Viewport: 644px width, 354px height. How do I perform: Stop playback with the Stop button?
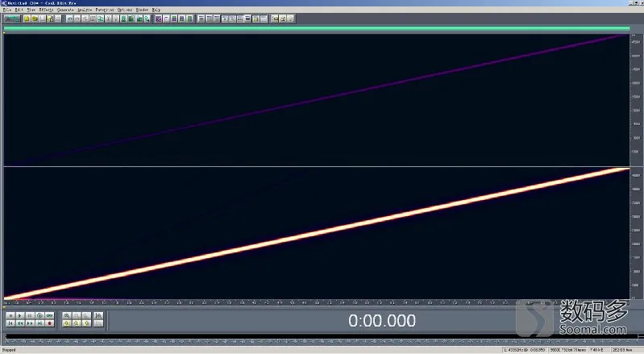pos(10,316)
